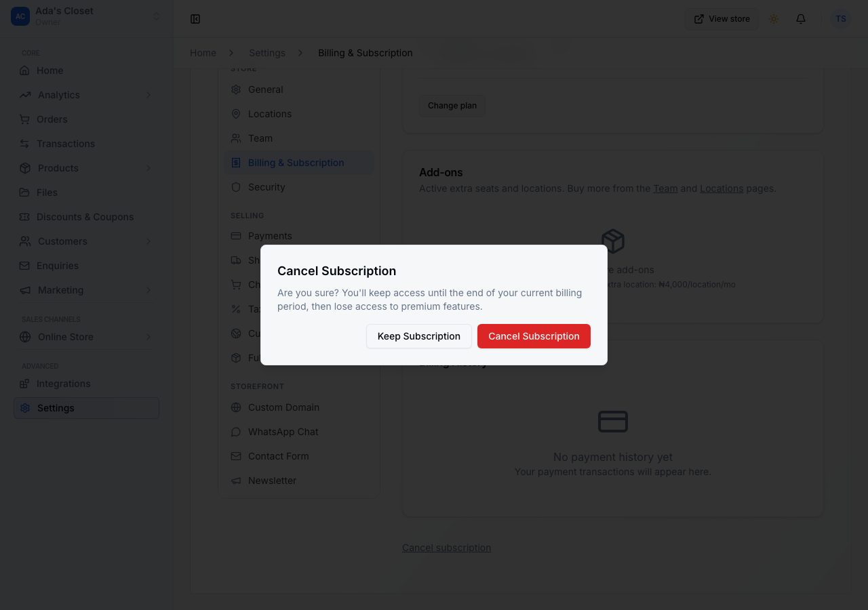This screenshot has height=610, width=868.
Task: Click Change plan button
Action: tap(452, 106)
